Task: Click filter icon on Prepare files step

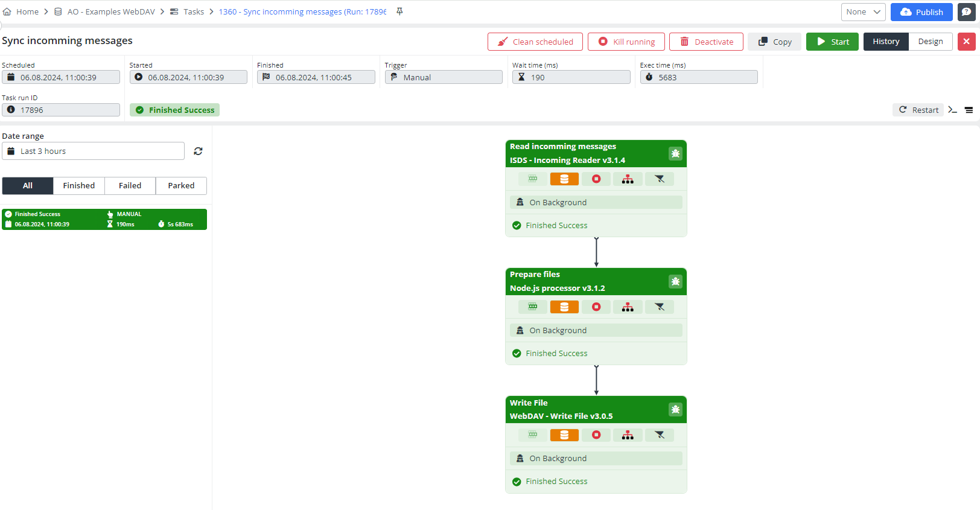Action: (660, 307)
